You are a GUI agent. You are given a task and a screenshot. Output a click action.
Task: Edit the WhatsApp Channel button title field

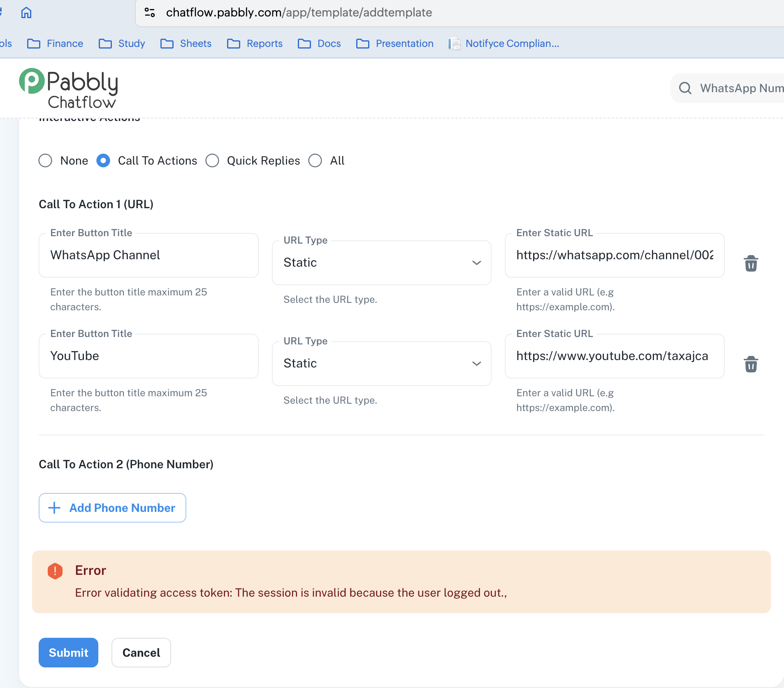click(x=148, y=255)
